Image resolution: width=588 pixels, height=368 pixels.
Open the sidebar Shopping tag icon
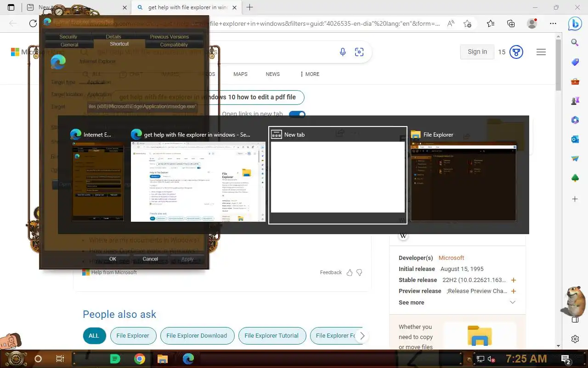point(575,62)
